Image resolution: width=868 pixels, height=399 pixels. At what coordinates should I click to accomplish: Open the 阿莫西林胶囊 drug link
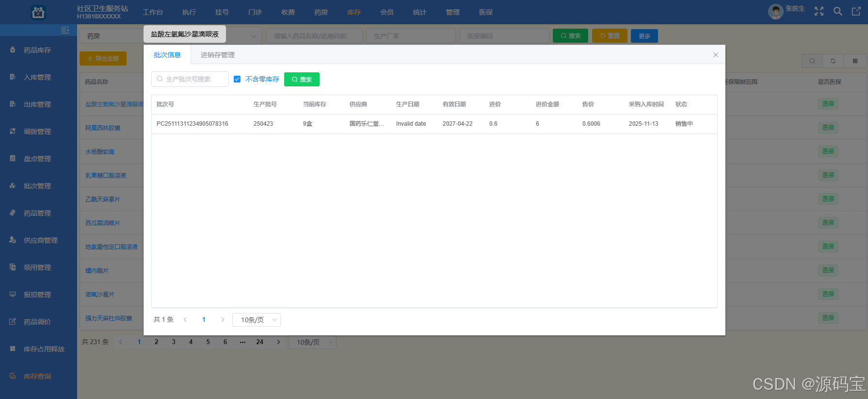click(103, 128)
